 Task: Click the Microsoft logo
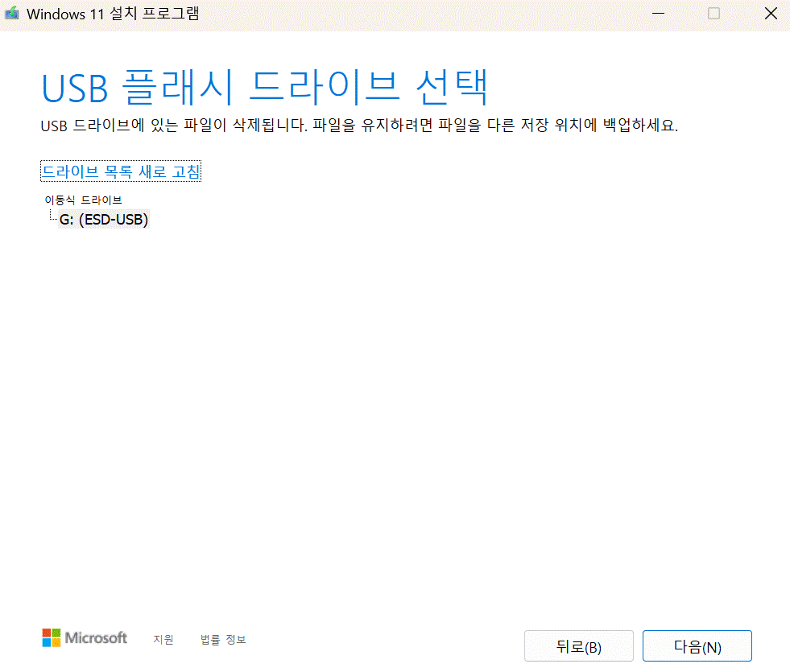coord(84,637)
